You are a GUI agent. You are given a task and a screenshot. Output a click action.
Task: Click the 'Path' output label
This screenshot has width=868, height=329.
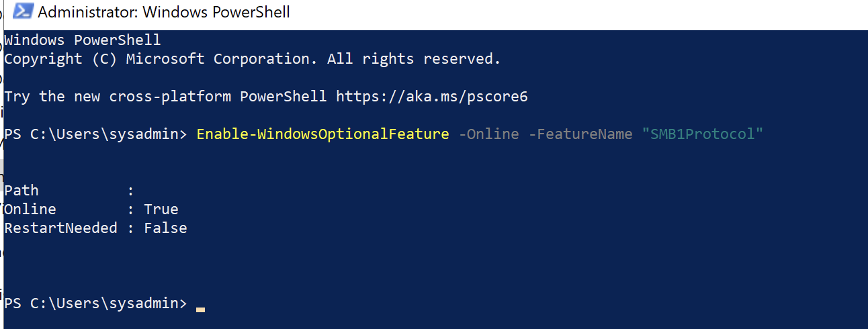[21, 191]
